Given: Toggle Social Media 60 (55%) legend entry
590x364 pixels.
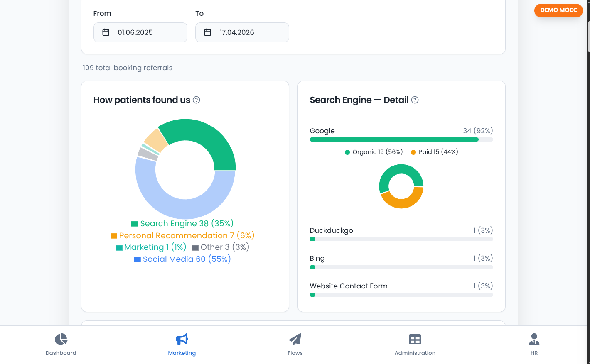Looking at the screenshot, I should pos(182,259).
